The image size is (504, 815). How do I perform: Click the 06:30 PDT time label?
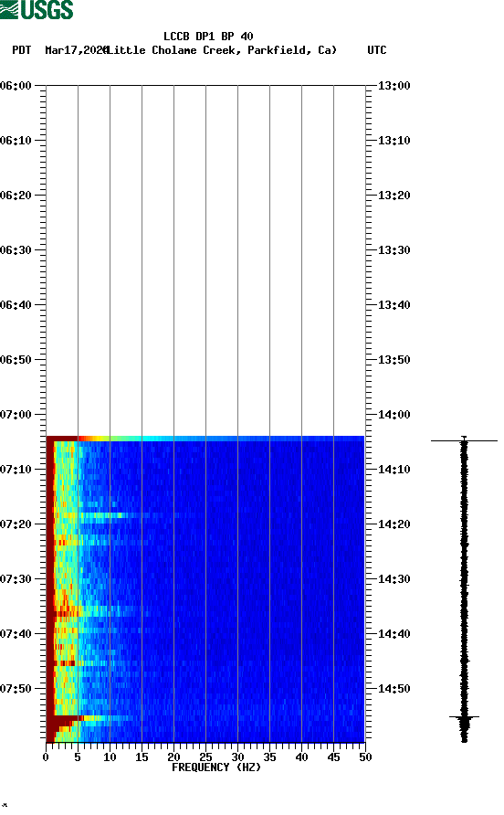[x=16, y=250]
